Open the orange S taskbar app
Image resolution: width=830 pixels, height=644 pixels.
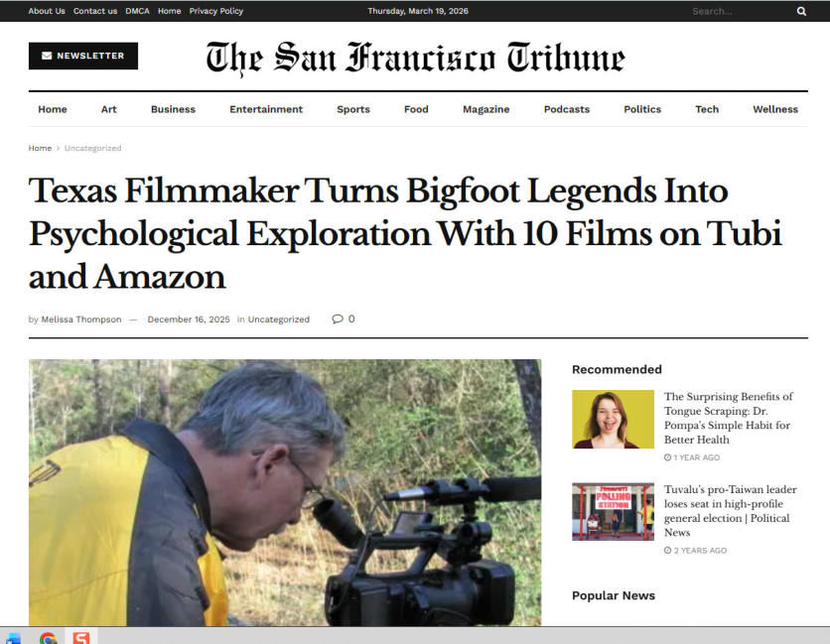(x=81, y=637)
